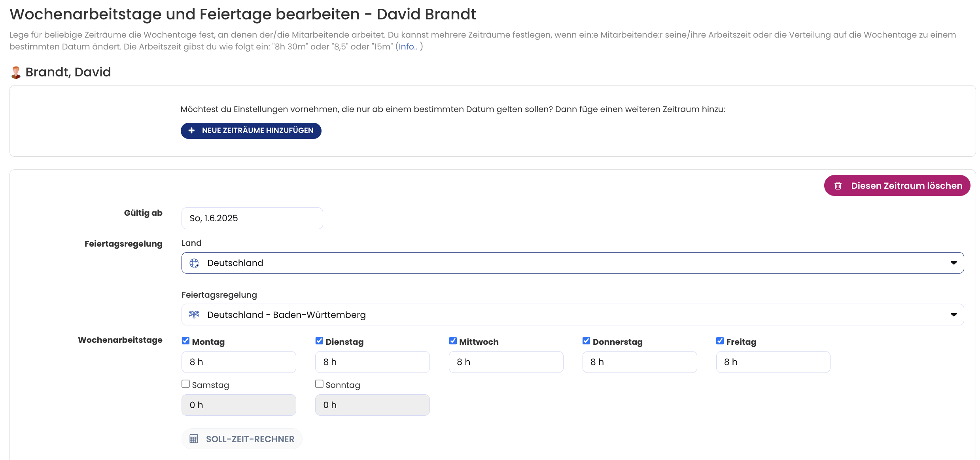The height and width of the screenshot is (460, 980).
Task: Click the palm tree holiday icon
Action: pyautogui.click(x=194, y=315)
